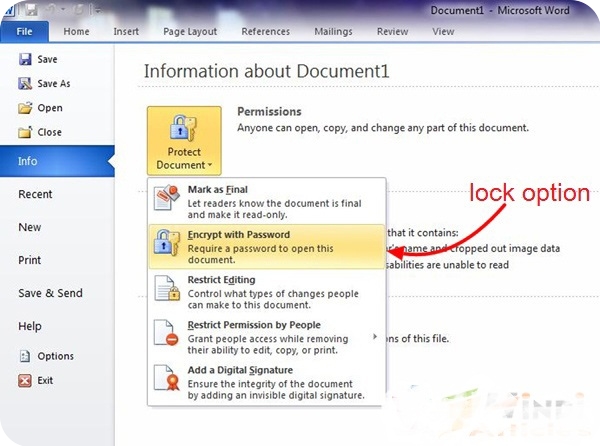
Task: Click the lock and key icon in Protect Document
Action: tap(183, 128)
